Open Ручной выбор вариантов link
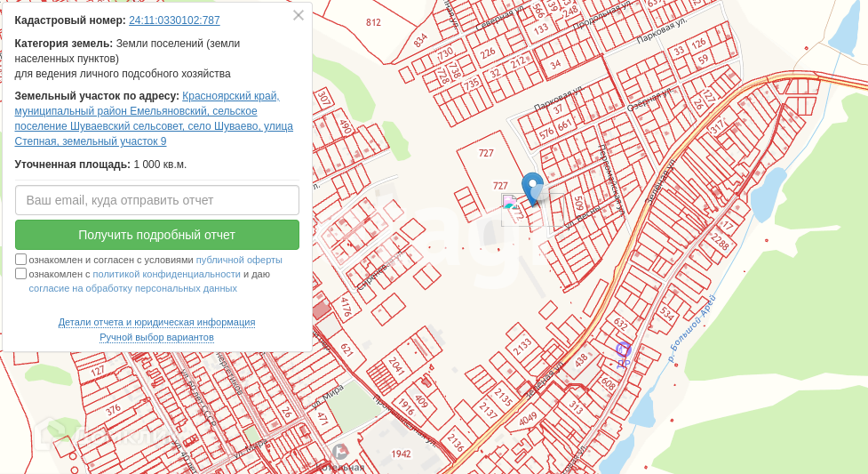The image size is (868, 474). coord(156,338)
